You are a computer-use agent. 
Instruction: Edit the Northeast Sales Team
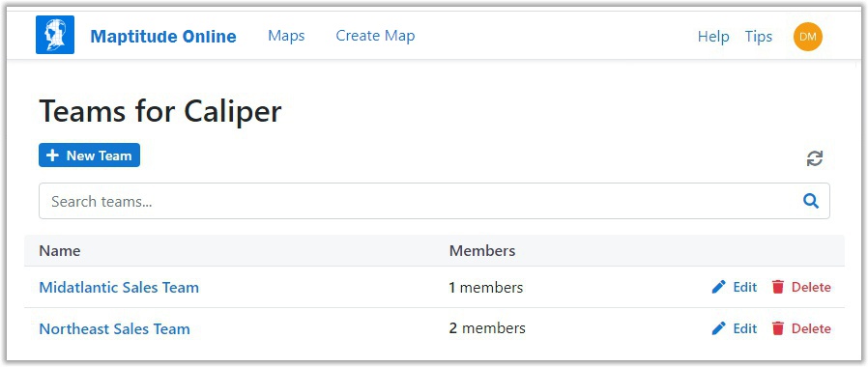tap(735, 328)
